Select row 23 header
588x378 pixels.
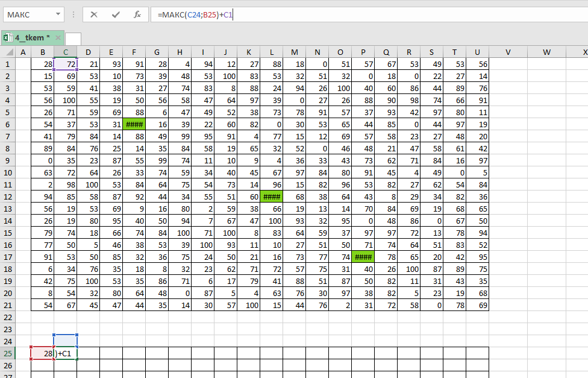[x=8, y=329]
